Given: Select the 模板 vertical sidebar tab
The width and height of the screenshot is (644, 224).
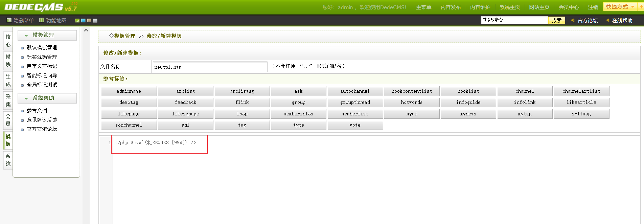Looking at the screenshot, I should click(x=8, y=140).
